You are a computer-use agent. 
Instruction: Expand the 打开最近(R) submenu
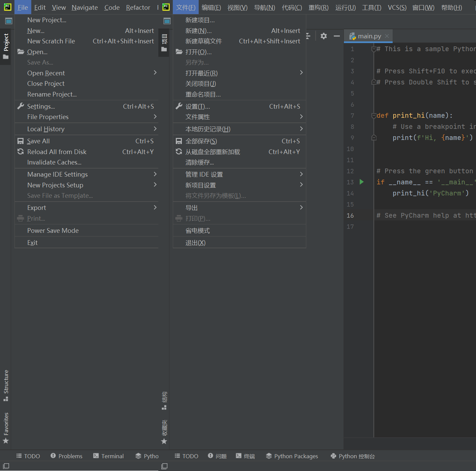coord(239,73)
